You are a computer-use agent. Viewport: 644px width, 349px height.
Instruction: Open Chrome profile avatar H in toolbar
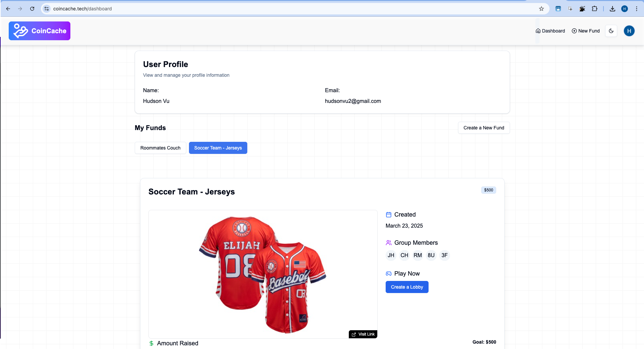point(625,9)
